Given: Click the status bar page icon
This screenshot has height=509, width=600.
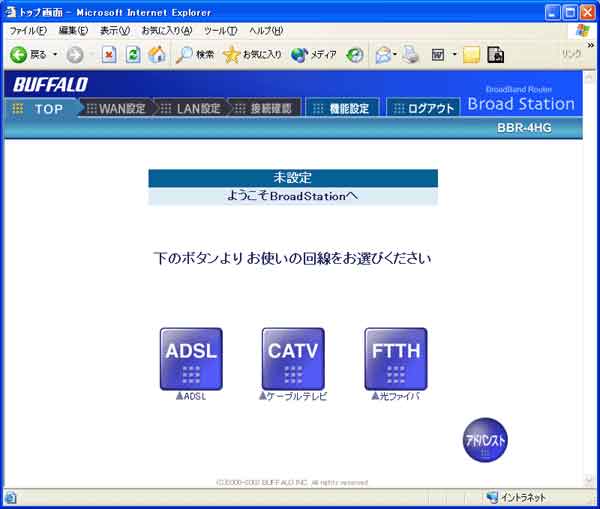Looking at the screenshot, I should tap(10, 498).
